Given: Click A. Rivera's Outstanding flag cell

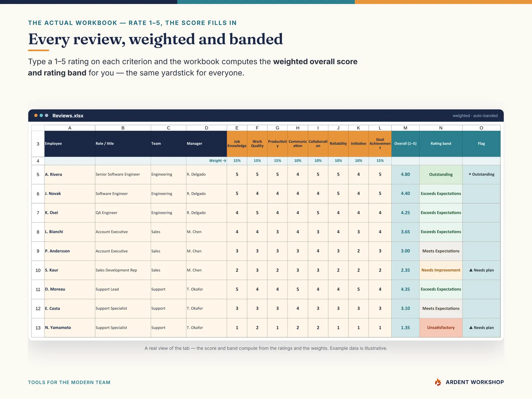Looking at the screenshot, I should pyautogui.click(x=481, y=175).
